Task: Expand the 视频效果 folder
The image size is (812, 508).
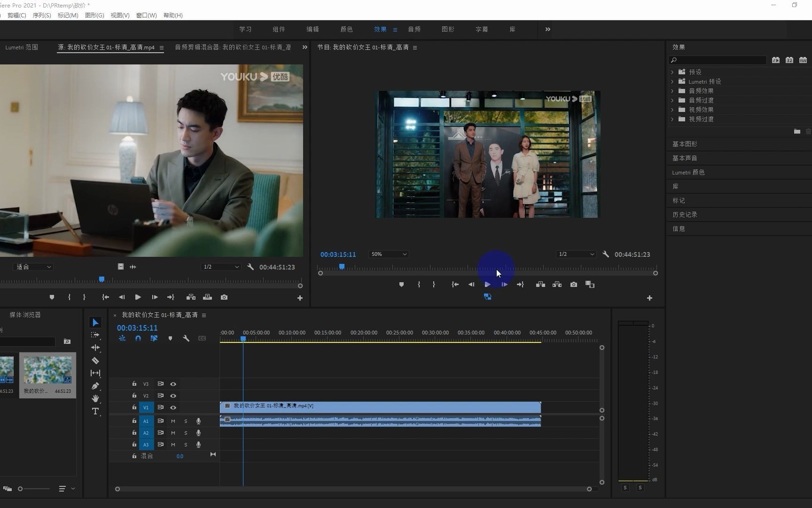Action: coord(672,110)
